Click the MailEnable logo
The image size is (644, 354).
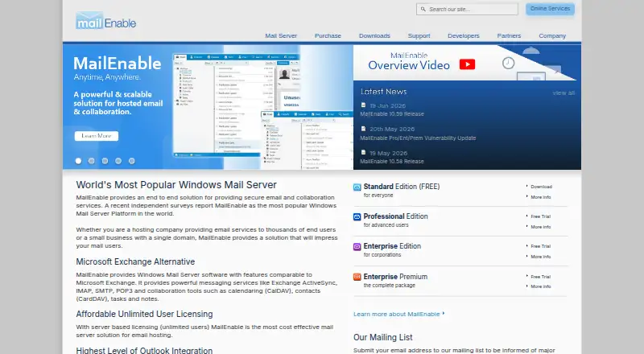[x=106, y=21]
